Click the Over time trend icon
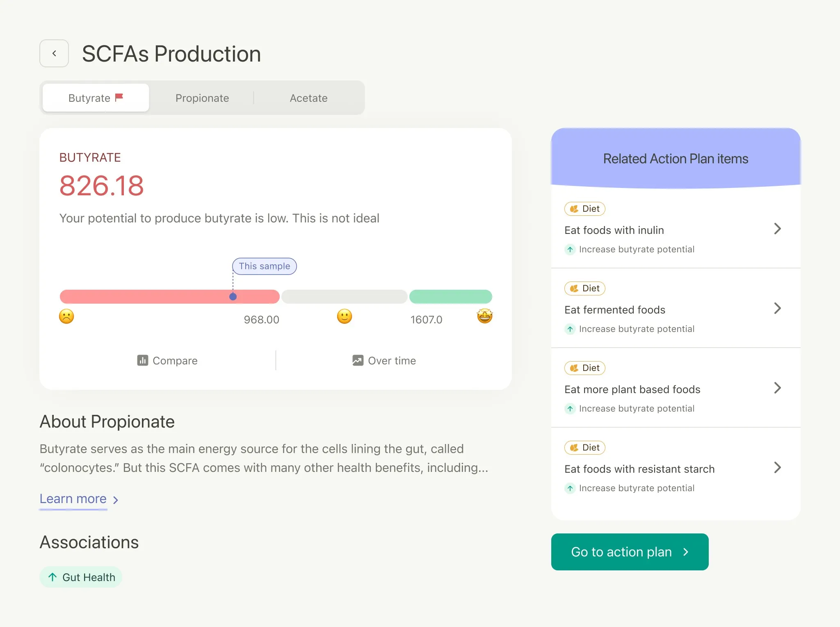Viewport: 840px width, 627px height. [x=357, y=360]
